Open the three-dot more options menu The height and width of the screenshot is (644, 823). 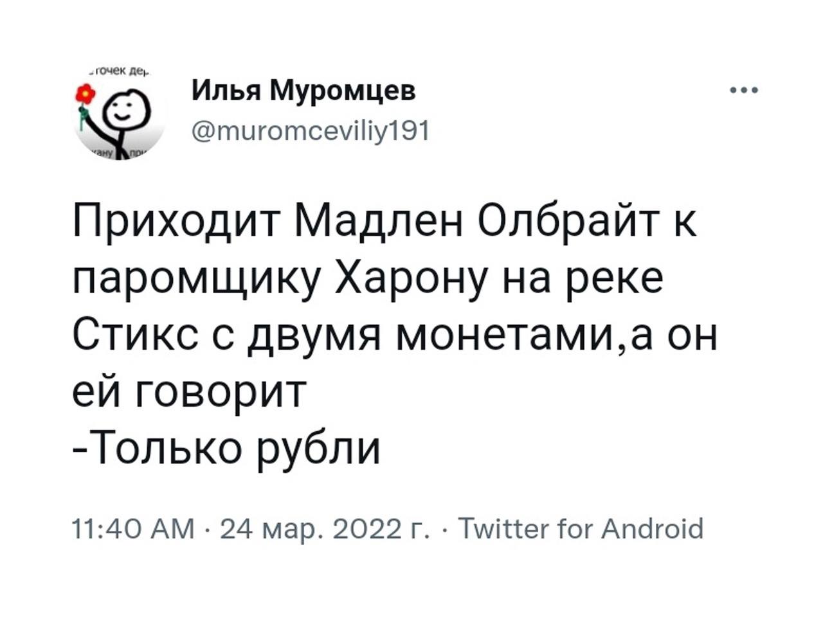tap(745, 91)
